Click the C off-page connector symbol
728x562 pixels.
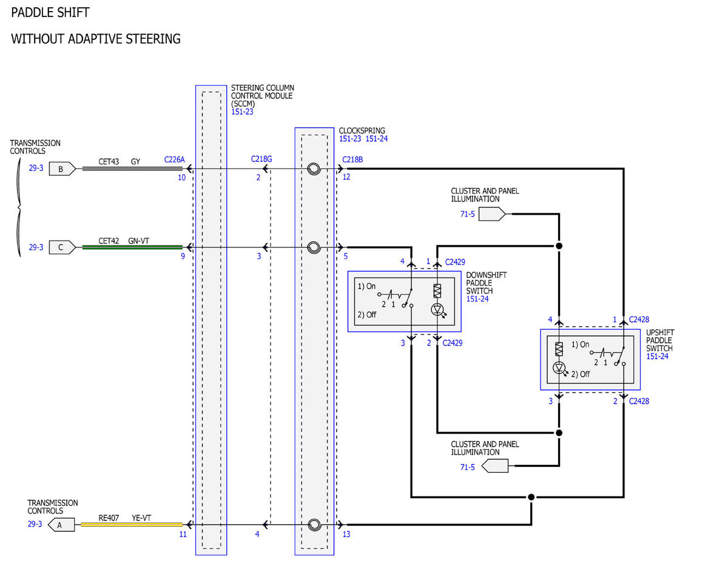(x=62, y=247)
